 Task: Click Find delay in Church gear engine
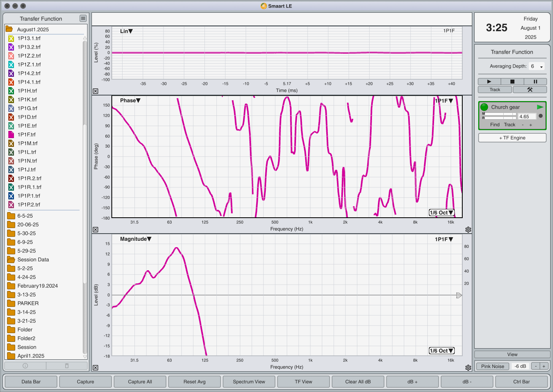click(495, 125)
